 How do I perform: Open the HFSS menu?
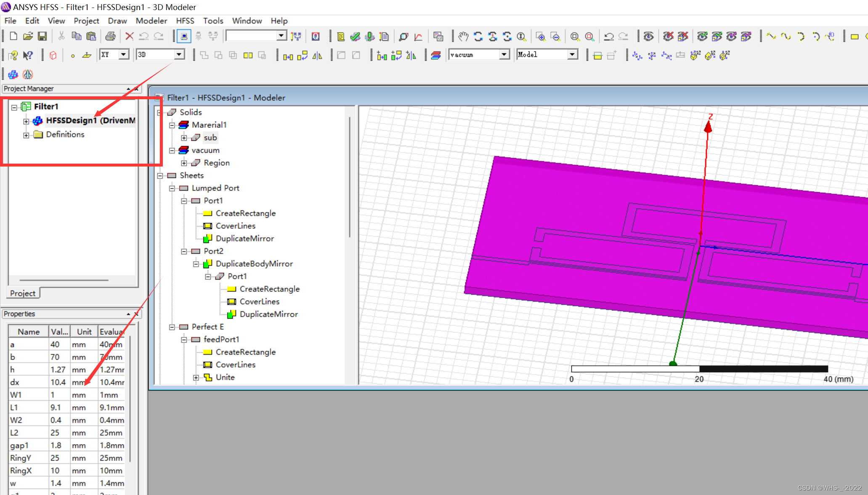coord(185,21)
